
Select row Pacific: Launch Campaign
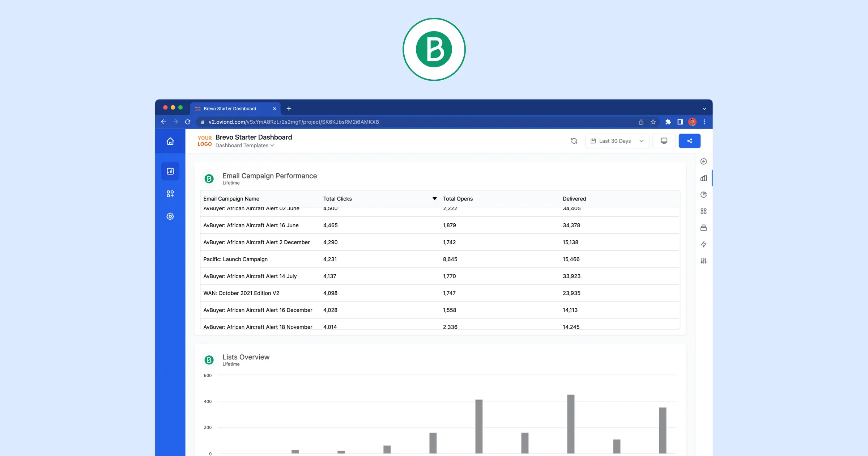point(440,259)
